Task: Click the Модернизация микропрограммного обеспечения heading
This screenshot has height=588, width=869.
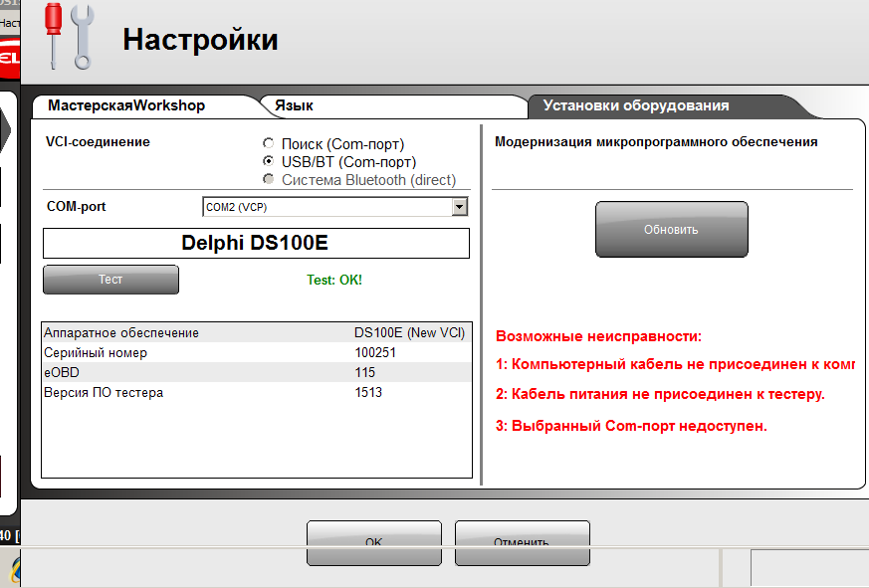Action: pyautogui.click(x=656, y=142)
